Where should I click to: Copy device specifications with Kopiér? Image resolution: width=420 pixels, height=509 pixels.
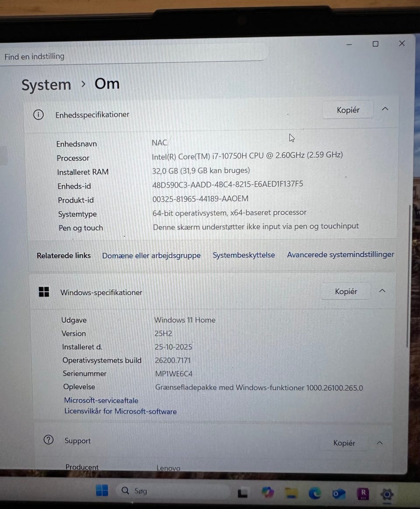(x=348, y=110)
